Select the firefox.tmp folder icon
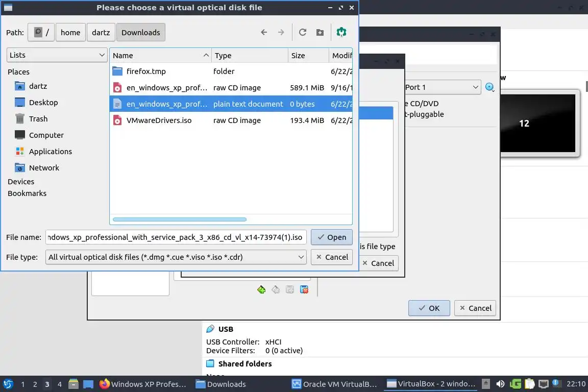Viewport: 588px width, 392px height. (x=117, y=71)
